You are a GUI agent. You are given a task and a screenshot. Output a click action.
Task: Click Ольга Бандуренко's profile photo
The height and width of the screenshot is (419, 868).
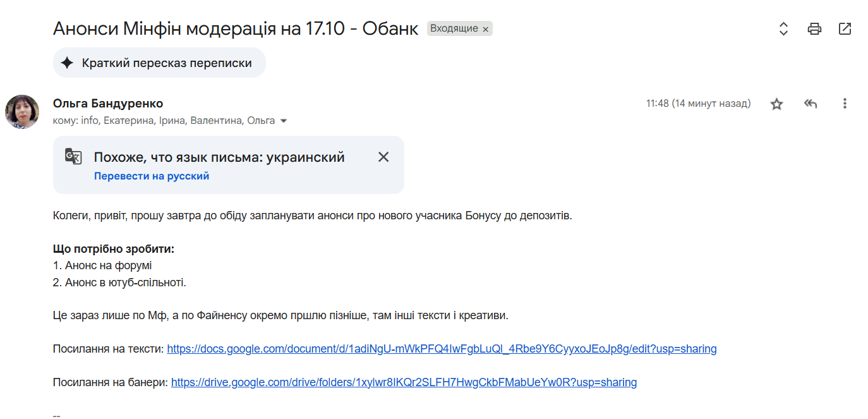coord(22,112)
